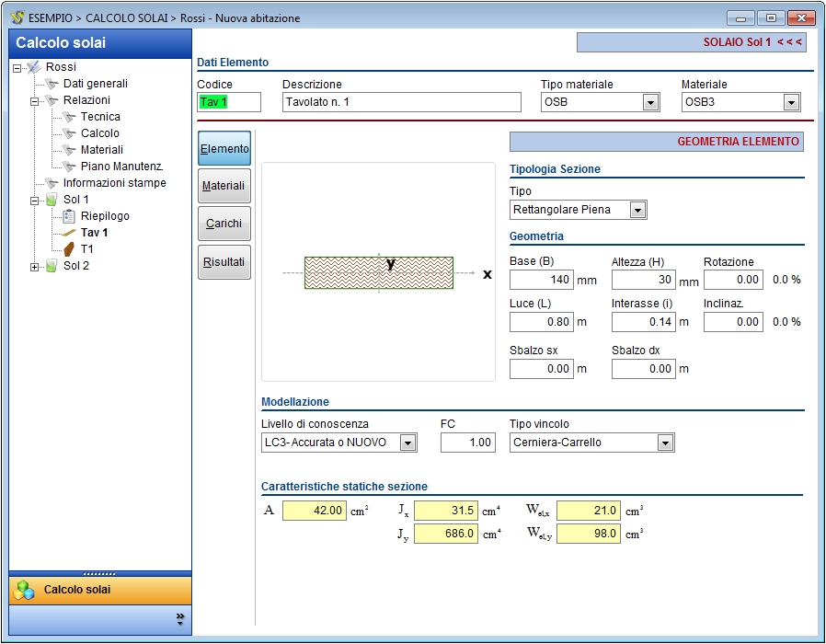Click the Informazioni stampe icon
The width and height of the screenshot is (826, 644).
pos(52,183)
